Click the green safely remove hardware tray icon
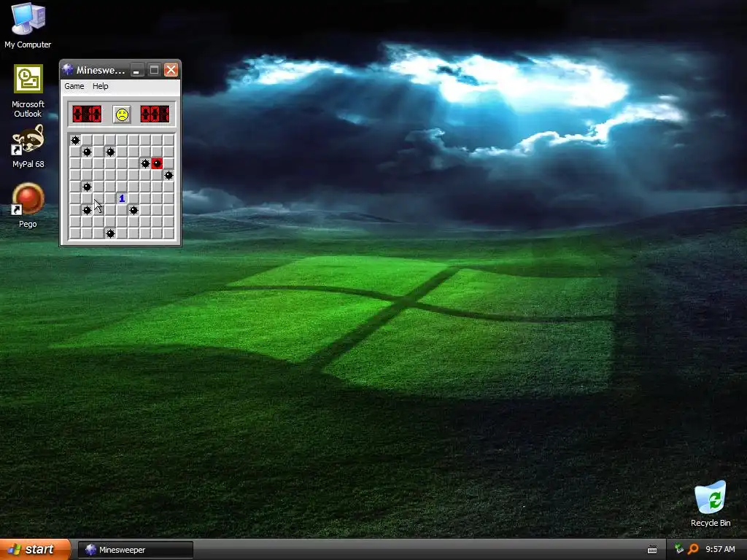This screenshot has width=747, height=560. 679,549
